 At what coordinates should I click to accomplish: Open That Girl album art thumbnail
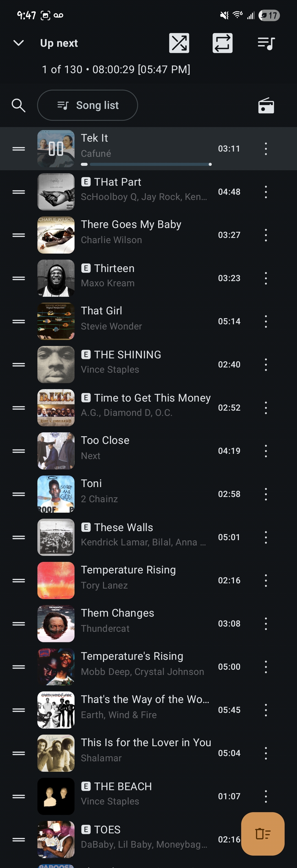[56, 321]
